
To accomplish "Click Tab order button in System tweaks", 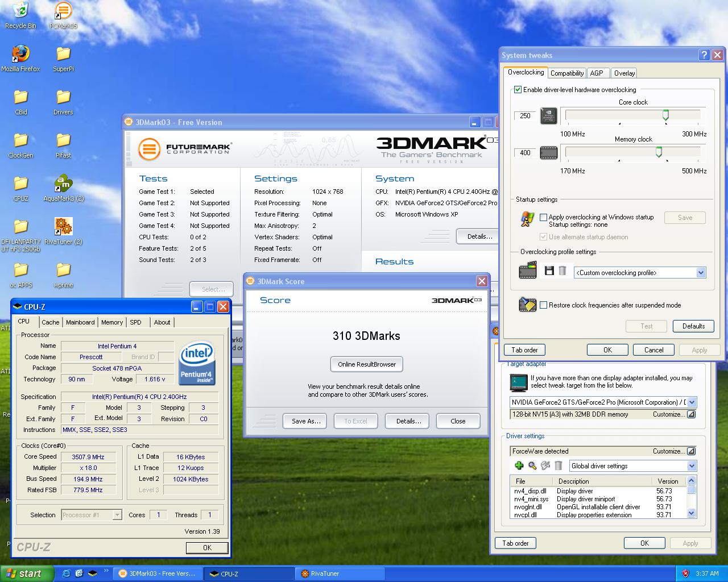I will [524, 350].
